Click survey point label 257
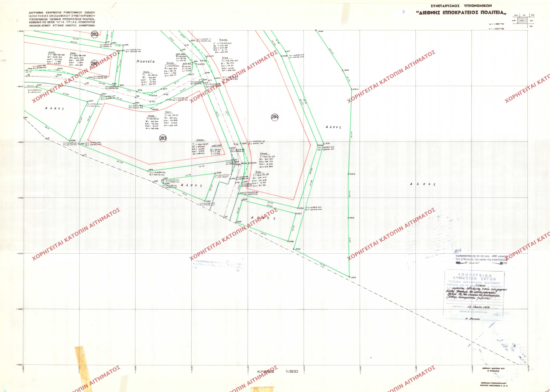Image resolution: width=550 pixels, height=392 pixels. pos(299,214)
